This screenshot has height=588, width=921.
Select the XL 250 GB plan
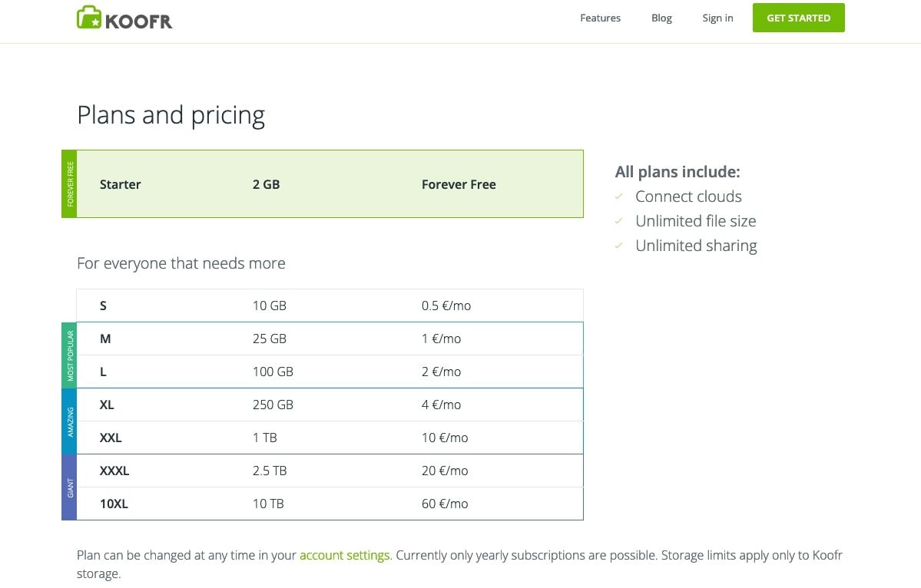click(x=330, y=405)
